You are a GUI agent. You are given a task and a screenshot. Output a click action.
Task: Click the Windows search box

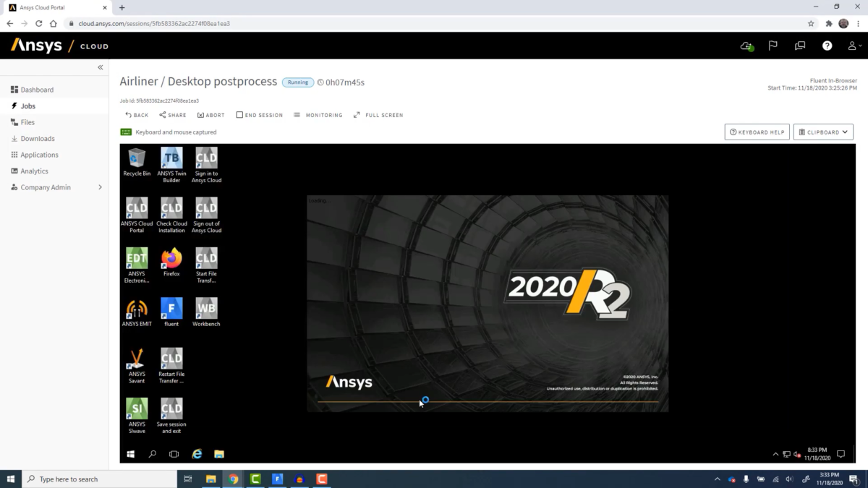[100, 479]
